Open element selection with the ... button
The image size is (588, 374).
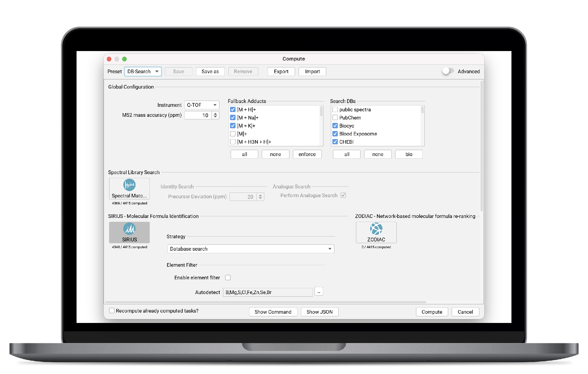point(319,291)
